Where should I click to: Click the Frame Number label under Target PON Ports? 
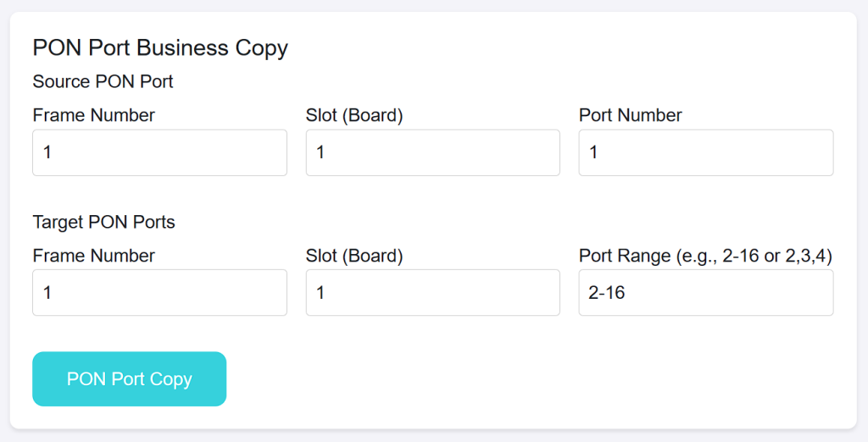pos(93,256)
